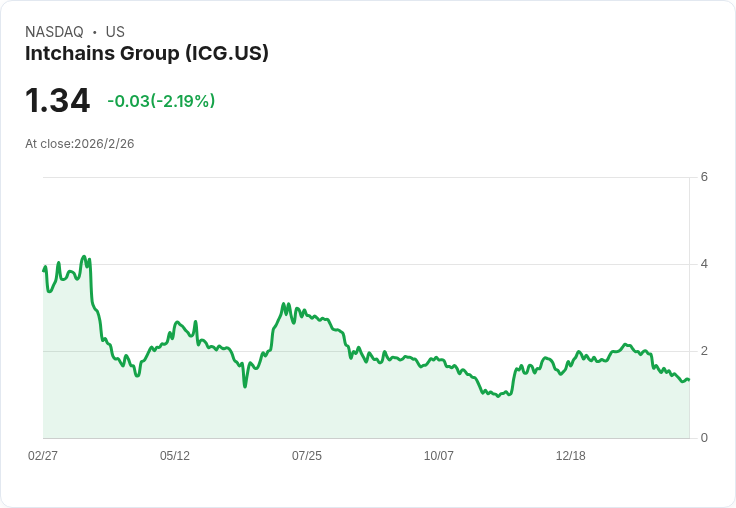
Task: Click the y-axis label 0
Action: [x=705, y=438]
